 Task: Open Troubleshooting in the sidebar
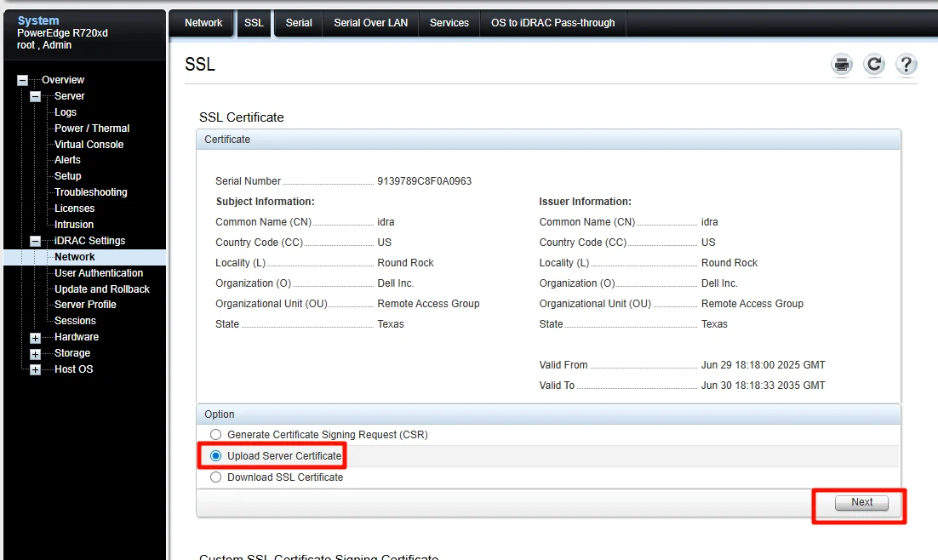point(90,192)
